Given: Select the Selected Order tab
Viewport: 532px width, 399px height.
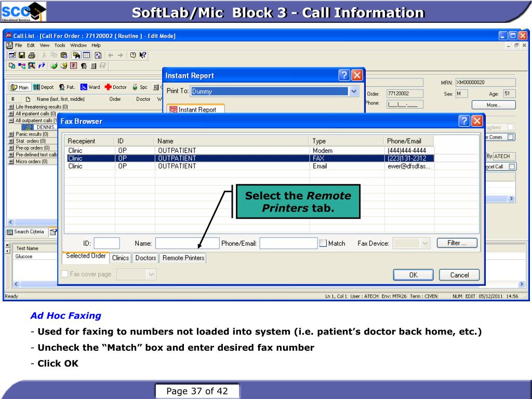Looking at the screenshot, I should click(86, 257).
